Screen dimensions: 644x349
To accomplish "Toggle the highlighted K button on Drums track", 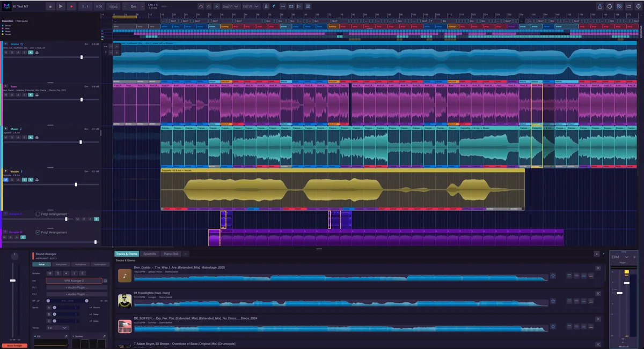I will pos(31,53).
